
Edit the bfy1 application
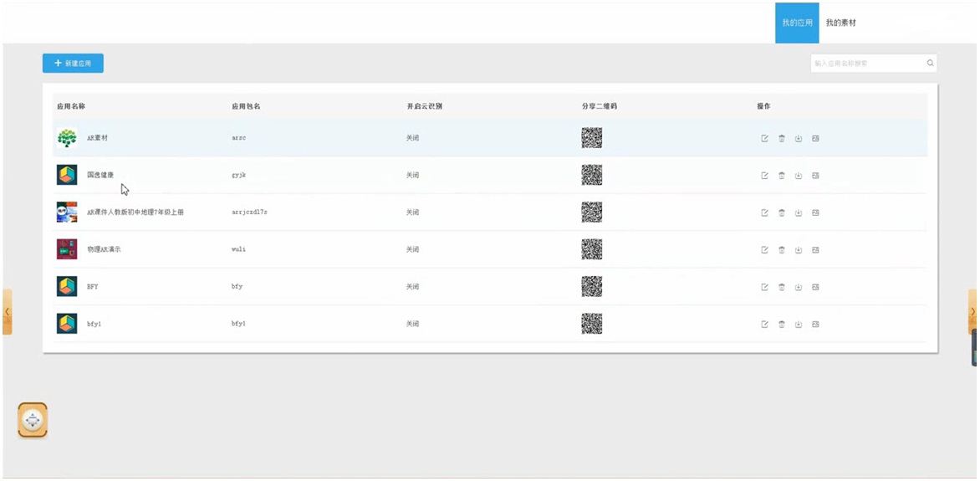764,324
